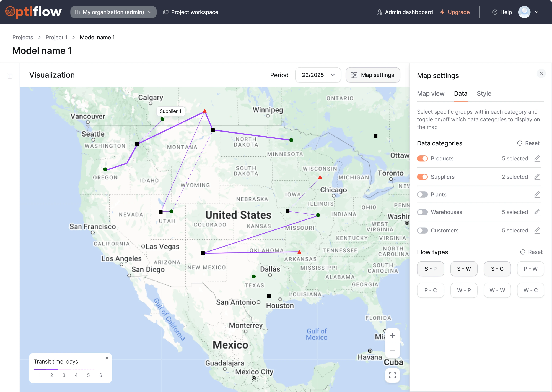Switch to the Map view tab
This screenshot has width=552, height=392.
pos(431,94)
